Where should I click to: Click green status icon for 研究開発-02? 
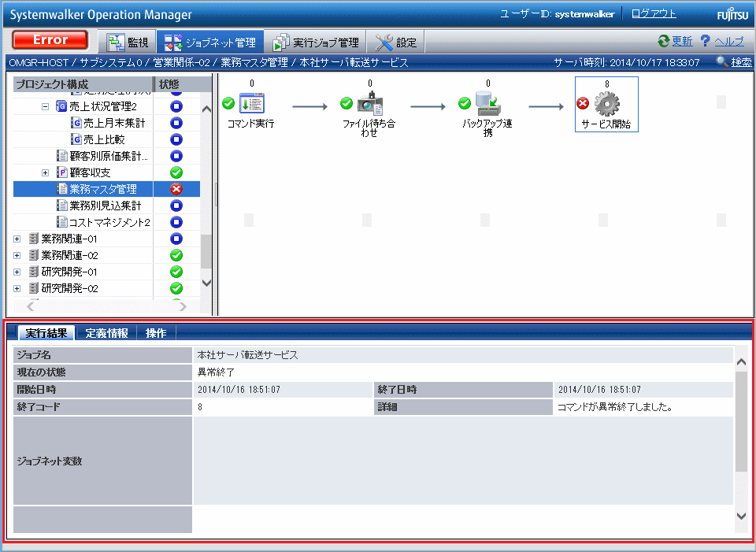(x=176, y=288)
